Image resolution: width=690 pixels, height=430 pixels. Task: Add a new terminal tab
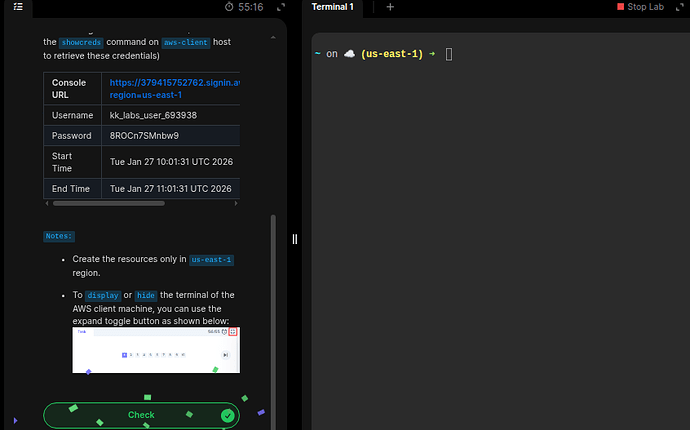[x=390, y=7]
